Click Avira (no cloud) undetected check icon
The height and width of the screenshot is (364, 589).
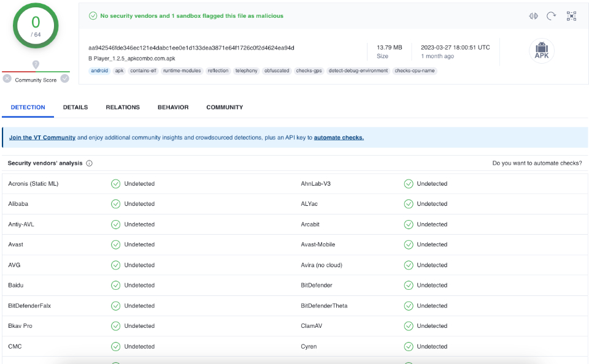[x=409, y=265]
